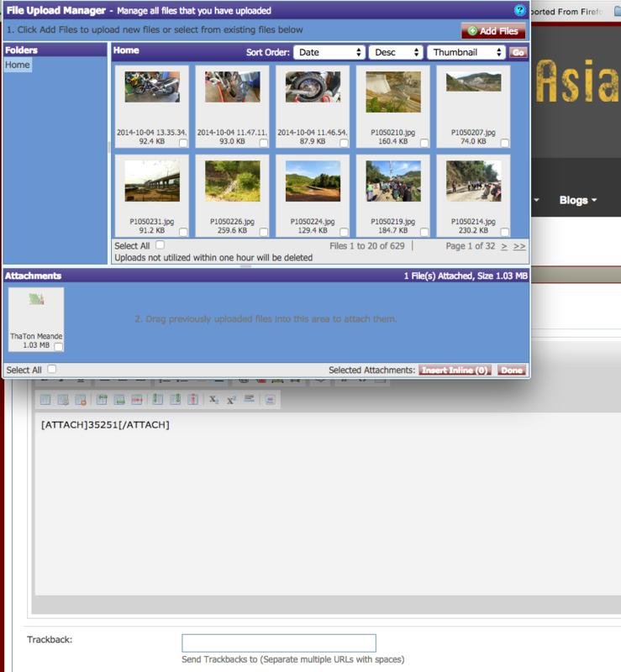Click the Insert Table toolbar icon
The height and width of the screenshot is (672, 621).
[45, 400]
